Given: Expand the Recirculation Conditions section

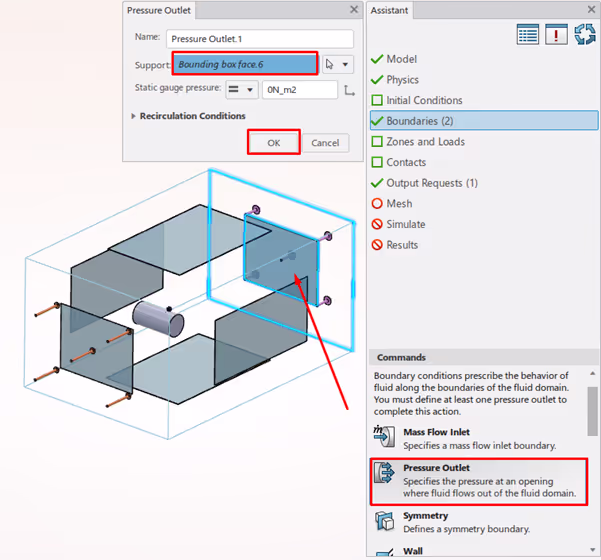Looking at the screenshot, I should tap(133, 116).
